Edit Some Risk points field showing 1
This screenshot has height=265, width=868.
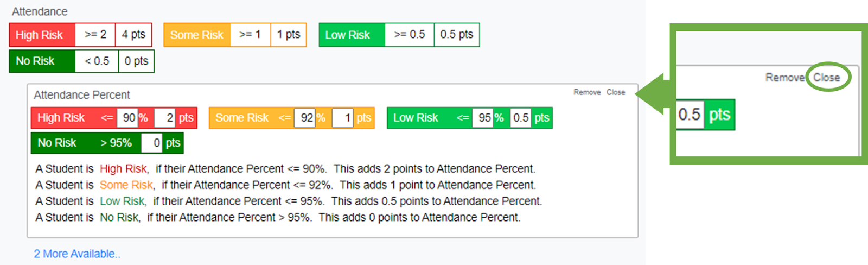pyautogui.click(x=343, y=118)
